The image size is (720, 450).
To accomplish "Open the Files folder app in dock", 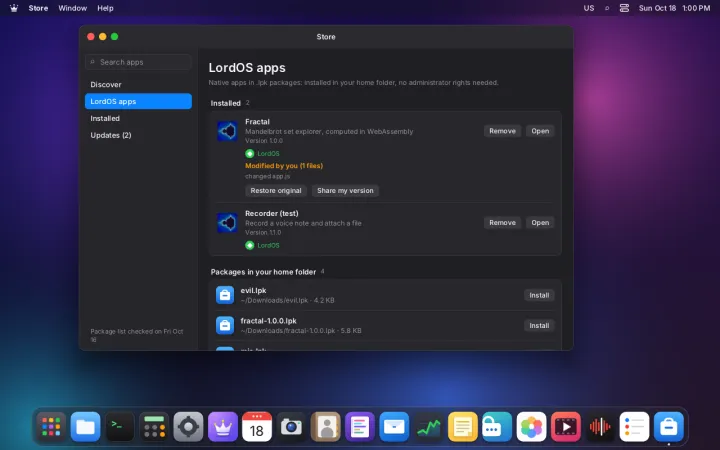I will click(x=85, y=427).
